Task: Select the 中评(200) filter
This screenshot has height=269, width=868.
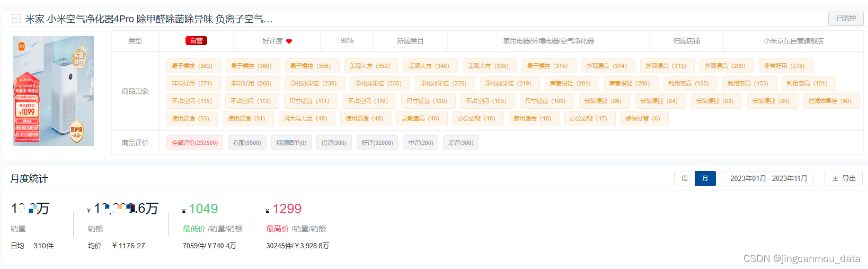Action: pyautogui.click(x=421, y=143)
